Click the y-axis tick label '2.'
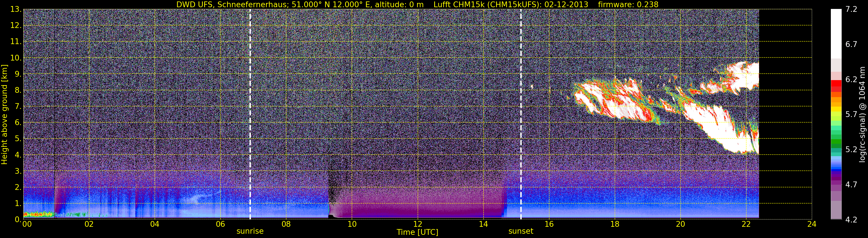 [x=18, y=188]
